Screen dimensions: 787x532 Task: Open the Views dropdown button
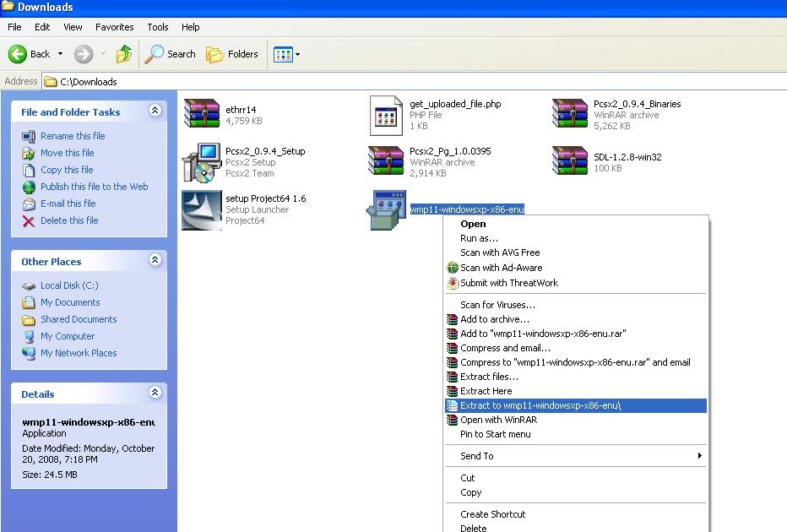[286, 54]
